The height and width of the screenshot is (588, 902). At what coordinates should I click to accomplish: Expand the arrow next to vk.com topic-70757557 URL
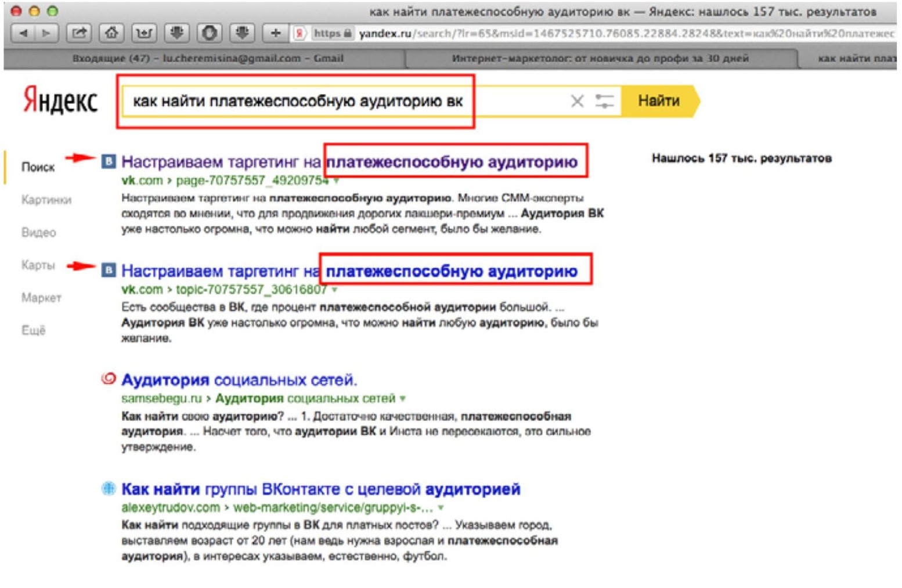pos(335,290)
